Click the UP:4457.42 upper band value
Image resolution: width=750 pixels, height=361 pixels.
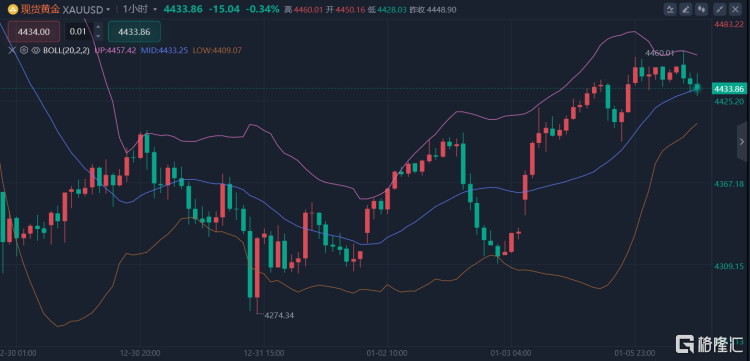pyautogui.click(x=114, y=50)
